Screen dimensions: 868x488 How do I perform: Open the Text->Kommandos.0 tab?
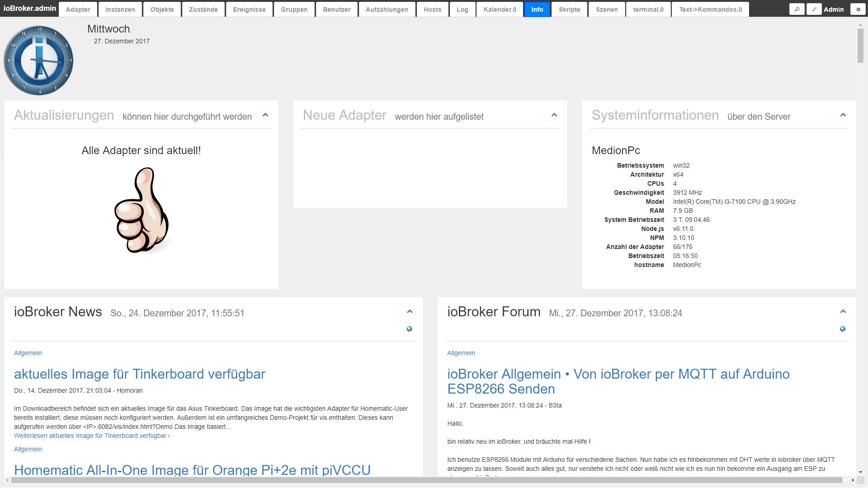711,9
